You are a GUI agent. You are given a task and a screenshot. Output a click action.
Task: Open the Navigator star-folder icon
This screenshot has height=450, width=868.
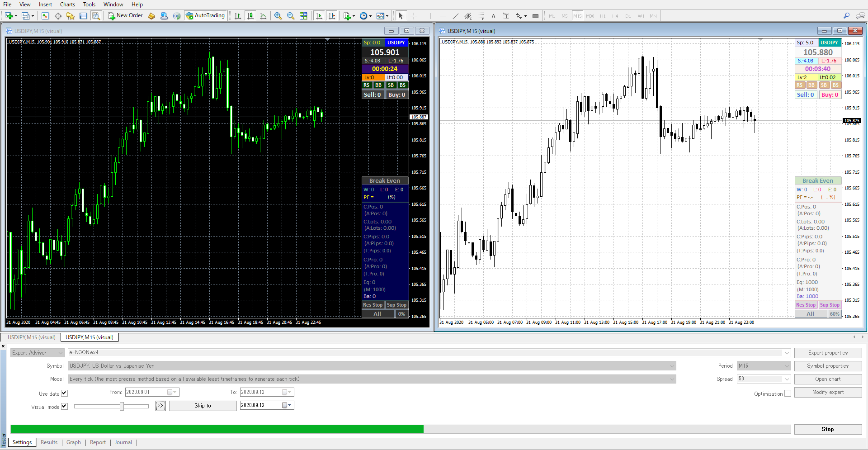[71, 16]
